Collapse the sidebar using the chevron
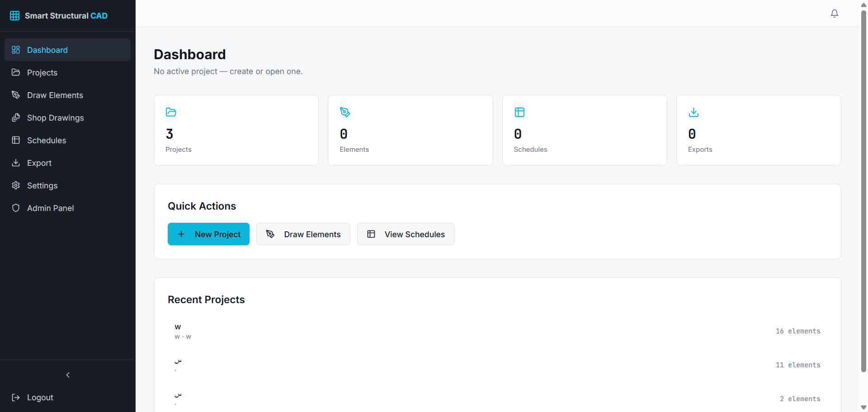The height and width of the screenshot is (412, 868). point(68,375)
